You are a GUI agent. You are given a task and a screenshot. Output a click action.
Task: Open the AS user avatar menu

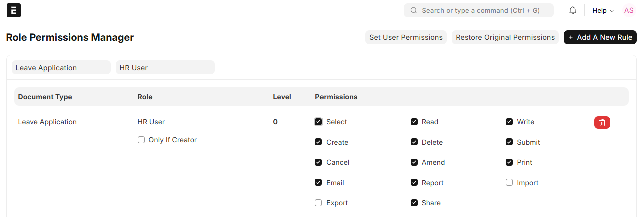[628, 10]
